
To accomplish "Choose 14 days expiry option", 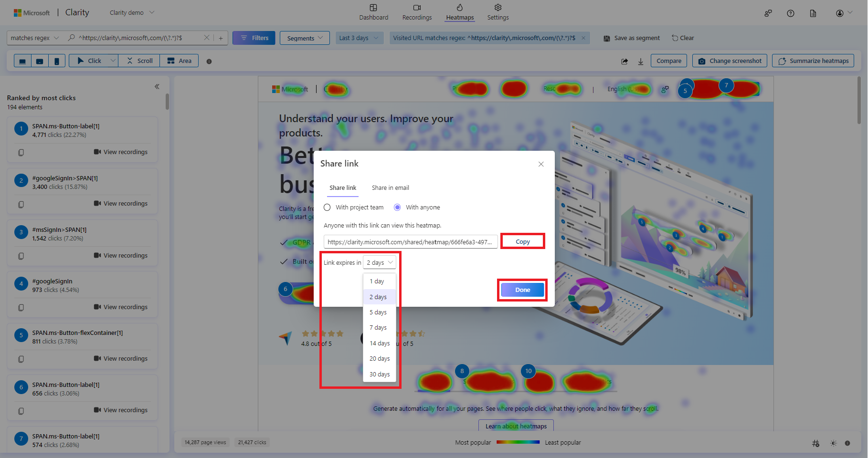I will point(380,343).
